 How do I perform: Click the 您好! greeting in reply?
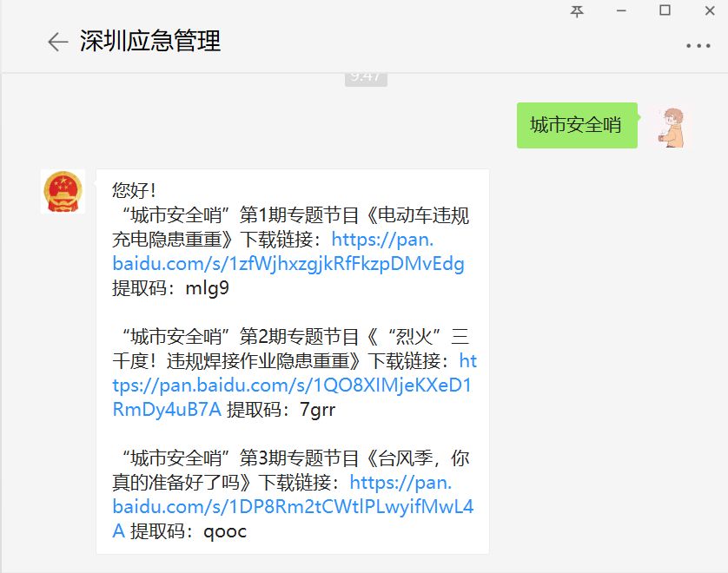[x=133, y=190]
